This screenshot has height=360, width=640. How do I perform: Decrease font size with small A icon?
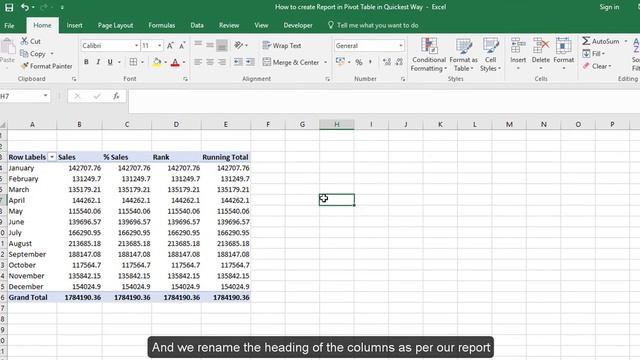point(182,45)
